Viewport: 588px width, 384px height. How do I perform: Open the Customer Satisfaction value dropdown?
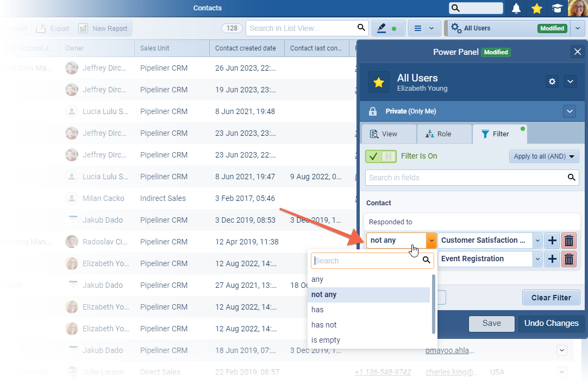click(537, 241)
